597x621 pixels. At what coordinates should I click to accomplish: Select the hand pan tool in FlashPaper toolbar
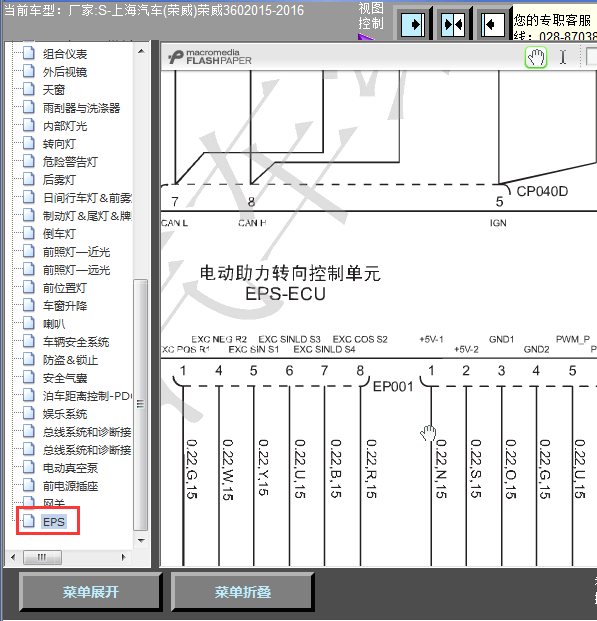536,58
